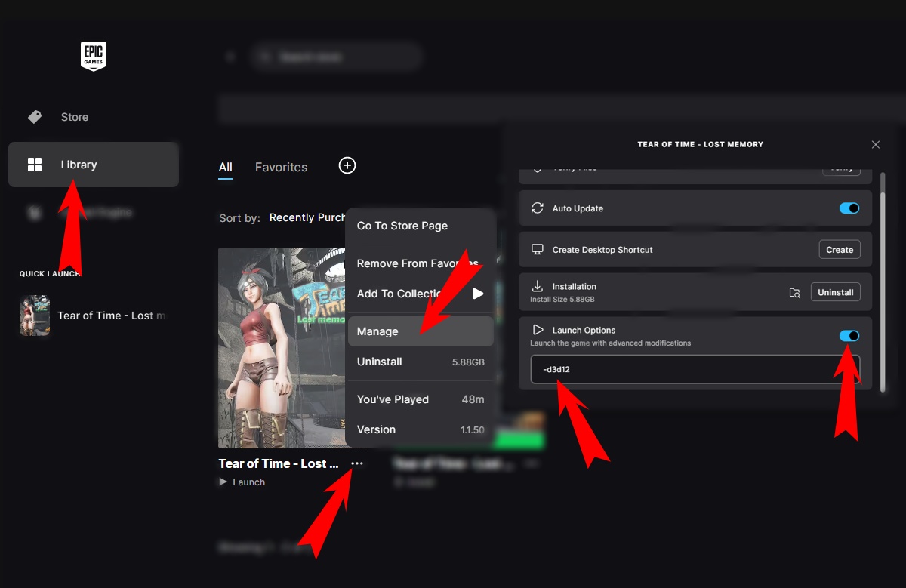
Task: Click the Uninstall button in Installation row
Action: pyautogui.click(x=836, y=292)
